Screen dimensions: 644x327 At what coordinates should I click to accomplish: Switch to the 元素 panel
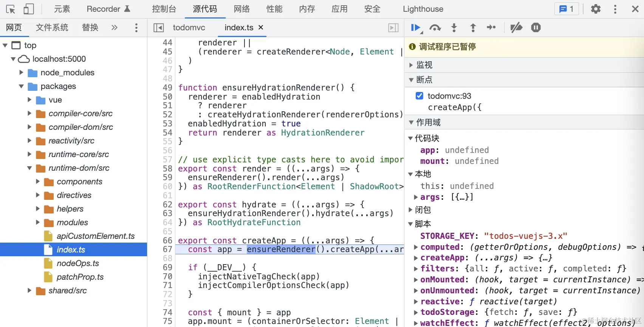62,9
